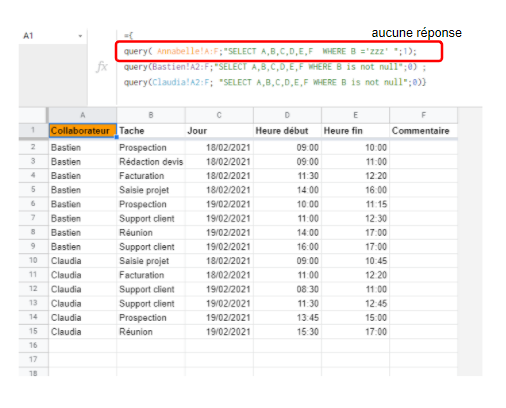Select Claudia's Saisie projet cell in row 10
The height and width of the screenshot is (408, 506).
tap(151, 261)
